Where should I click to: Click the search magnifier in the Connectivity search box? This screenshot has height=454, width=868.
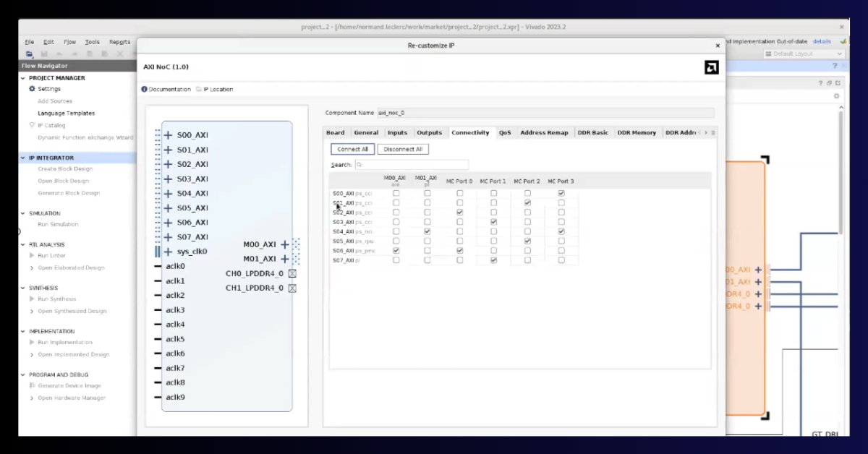[357, 165]
